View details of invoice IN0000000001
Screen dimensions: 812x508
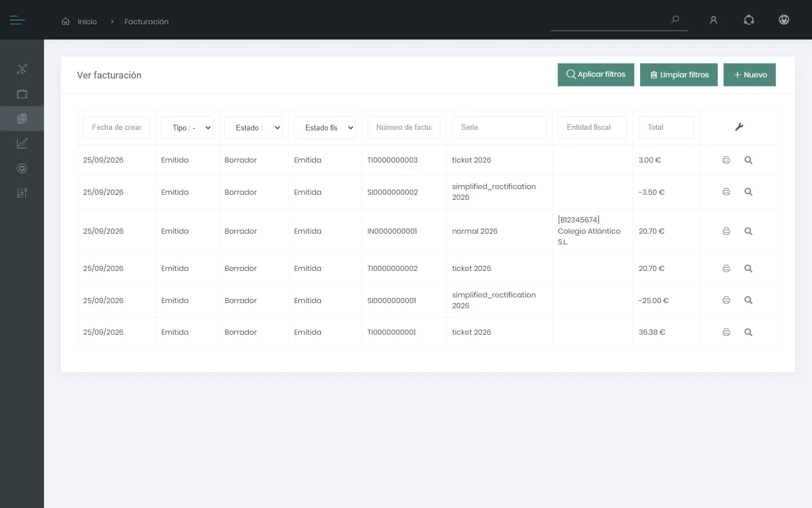pos(748,231)
